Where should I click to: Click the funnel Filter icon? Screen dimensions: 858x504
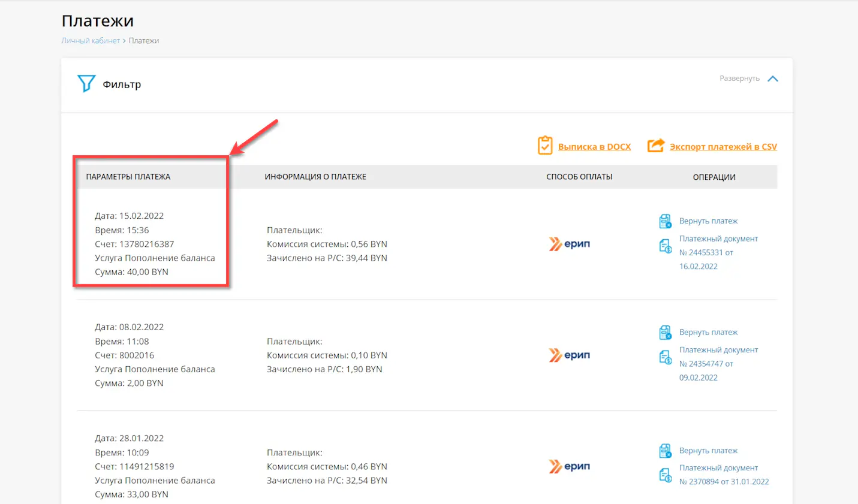(86, 83)
